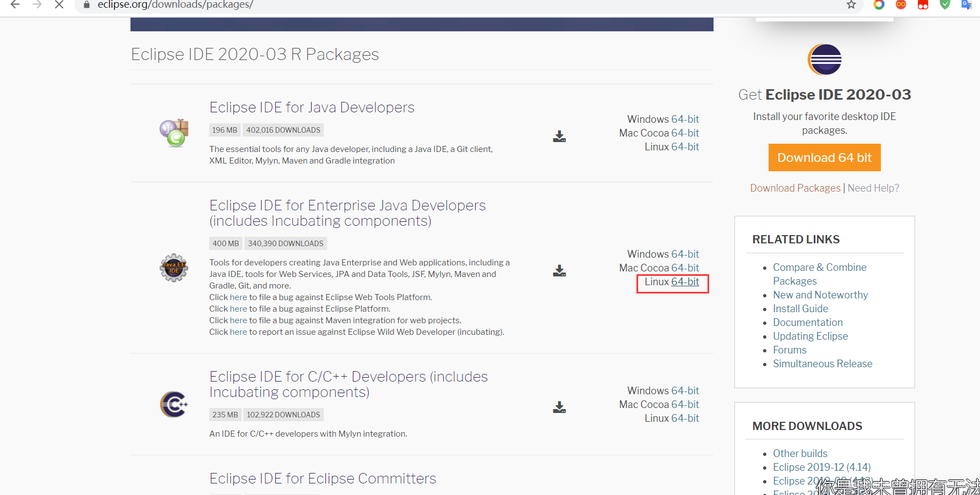980x495 pixels.
Task: Click the 235 MB size badge
Action: tap(225, 415)
